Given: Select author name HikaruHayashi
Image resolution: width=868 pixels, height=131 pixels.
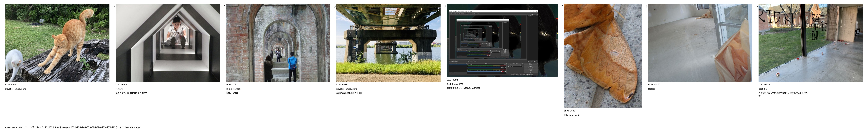Looking at the screenshot, I should coord(571,115).
